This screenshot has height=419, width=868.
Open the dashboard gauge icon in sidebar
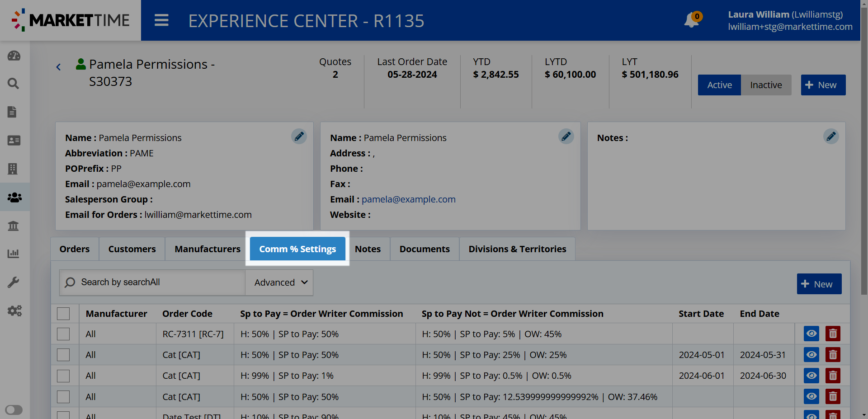14,56
